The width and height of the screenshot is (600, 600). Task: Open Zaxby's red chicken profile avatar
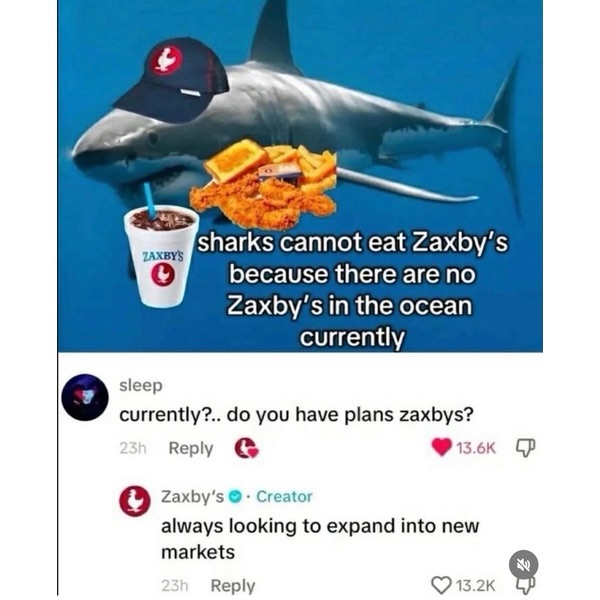pos(134,501)
